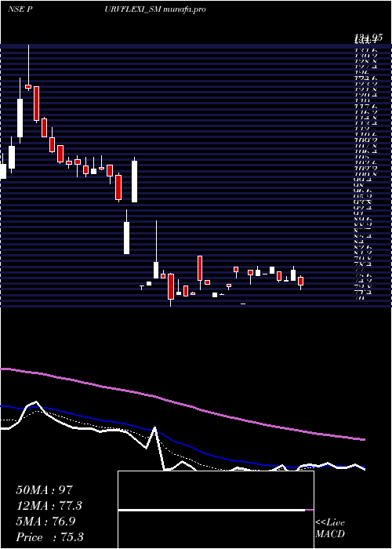The height and width of the screenshot is (549, 392).
Task: Click the <<Live MACD label
Action: pyautogui.click(x=330, y=529)
